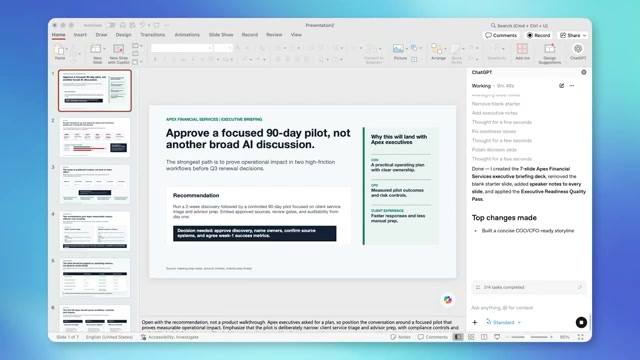
Task: Stop the ChatGPT response generation
Action: click(581, 322)
